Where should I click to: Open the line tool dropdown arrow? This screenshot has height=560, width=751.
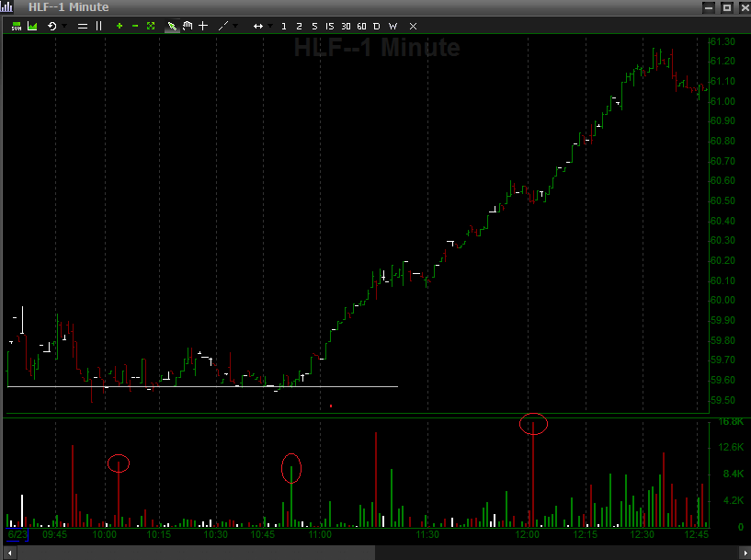[235, 26]
